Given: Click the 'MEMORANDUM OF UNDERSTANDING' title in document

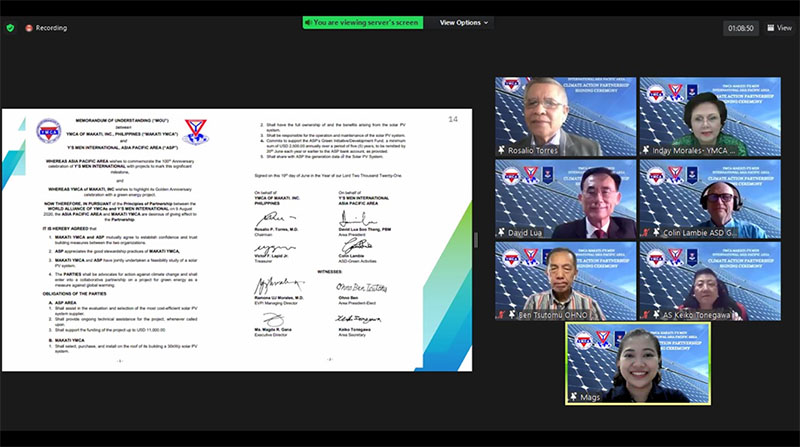Looking at the screenshot, I should pos(122,121).
